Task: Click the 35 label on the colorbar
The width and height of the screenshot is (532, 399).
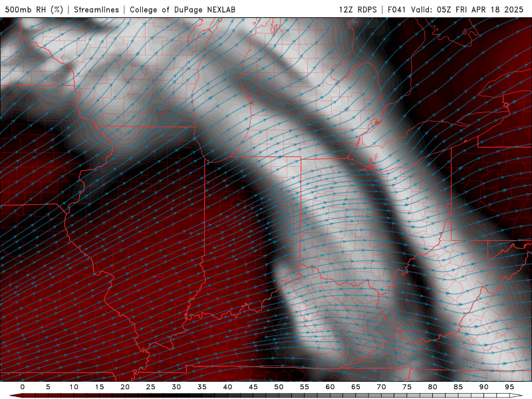Action: (x=202, y=387)
